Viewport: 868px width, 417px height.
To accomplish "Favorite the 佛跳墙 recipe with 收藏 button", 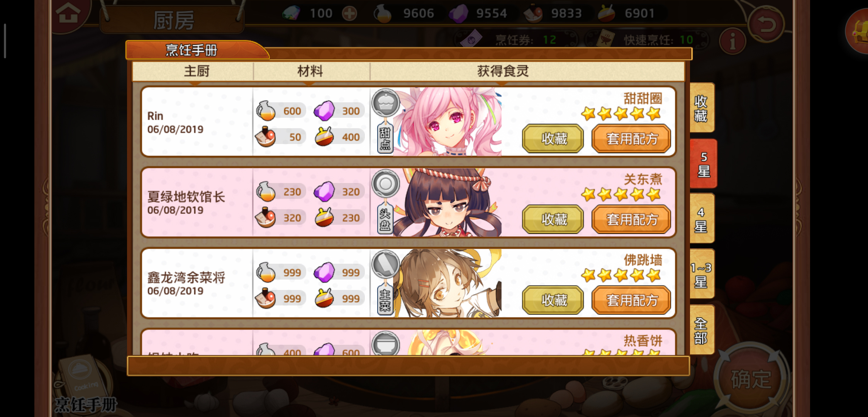I will coord(553,300).
